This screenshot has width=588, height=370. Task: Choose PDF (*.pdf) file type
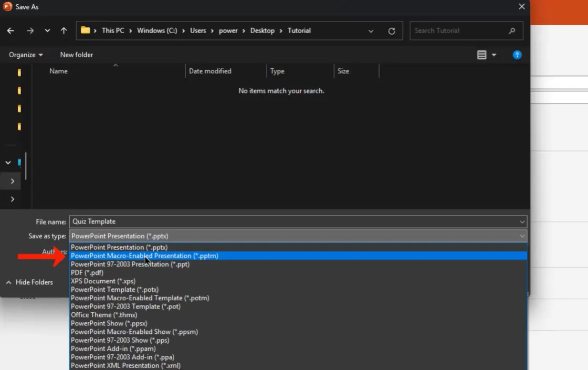click(x=87, y=273)
